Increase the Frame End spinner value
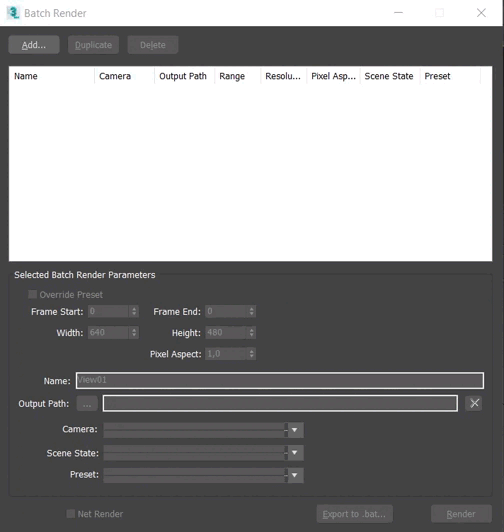504x532 pixels. (251, 308)
